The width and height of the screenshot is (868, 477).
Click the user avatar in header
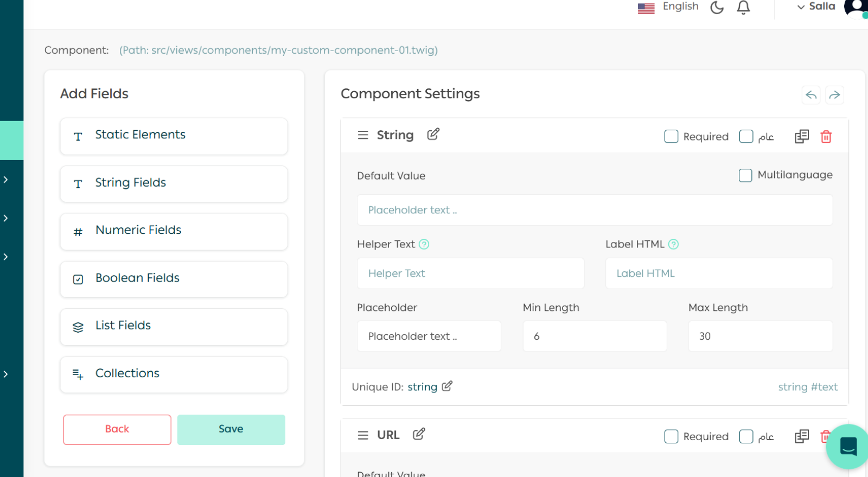856,8
